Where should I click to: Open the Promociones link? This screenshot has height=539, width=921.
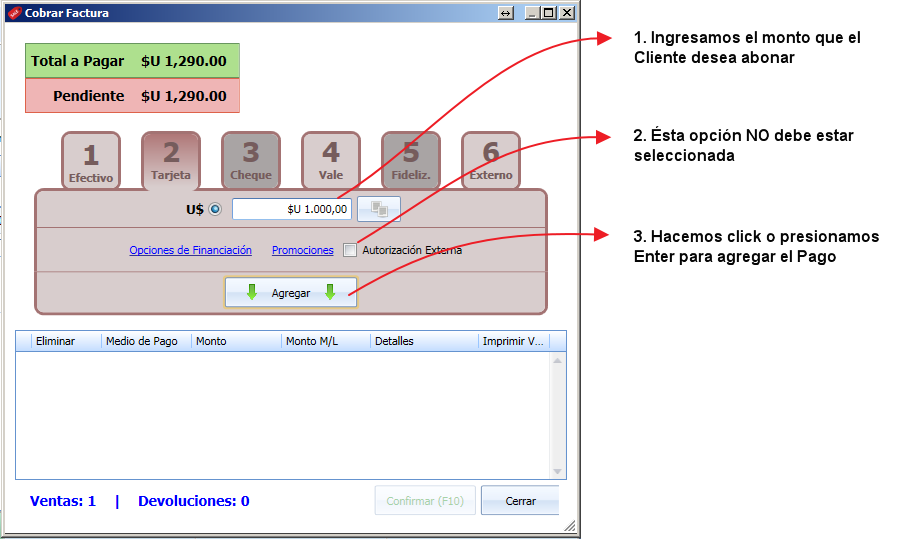302,250
